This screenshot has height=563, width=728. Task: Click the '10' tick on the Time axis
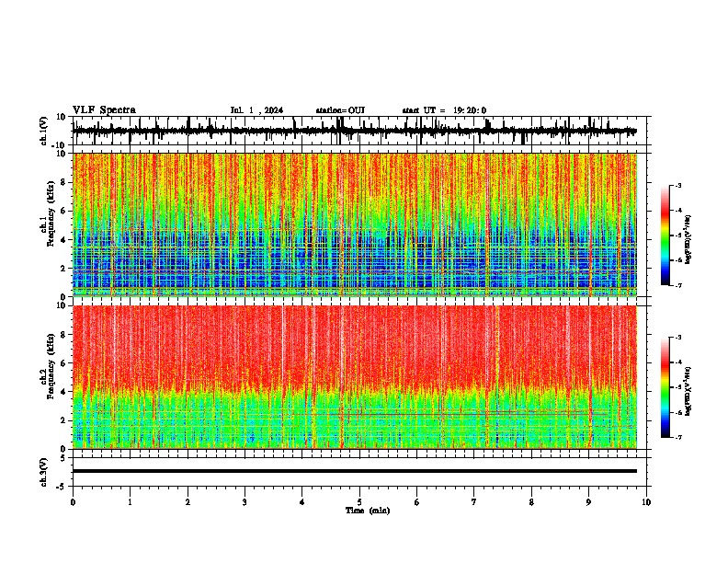click(646, 502)
